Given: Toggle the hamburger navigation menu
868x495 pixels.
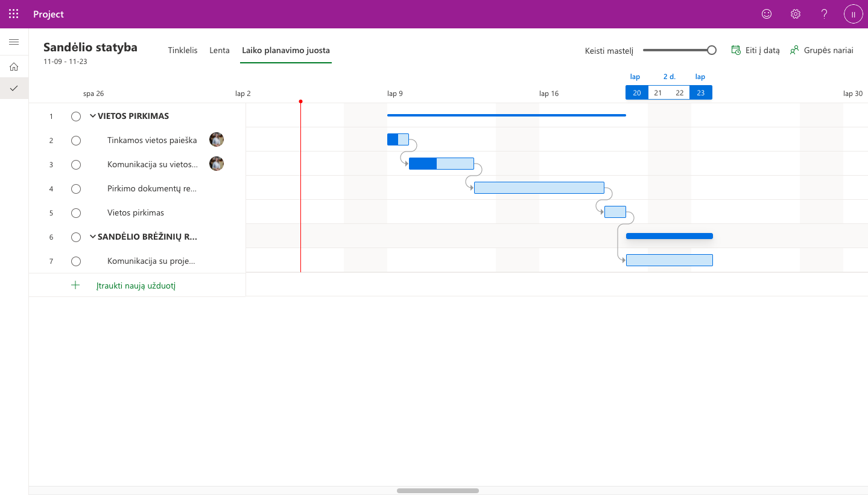Looking at the screenshot, I should (x=14, y=42).
